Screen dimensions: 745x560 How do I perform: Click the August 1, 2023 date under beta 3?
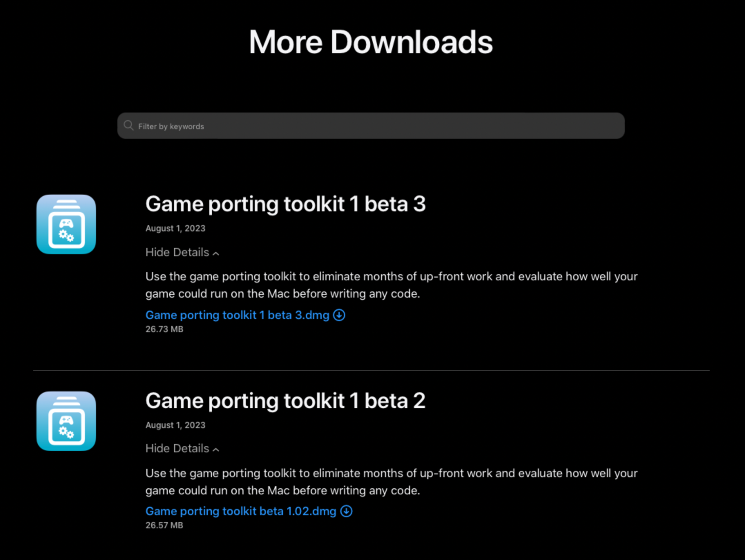[175, 229]
